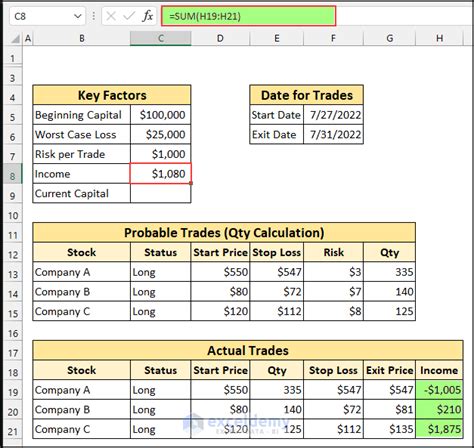
Task: Click the Insert Function fx icon
Action: pos(147,16)
